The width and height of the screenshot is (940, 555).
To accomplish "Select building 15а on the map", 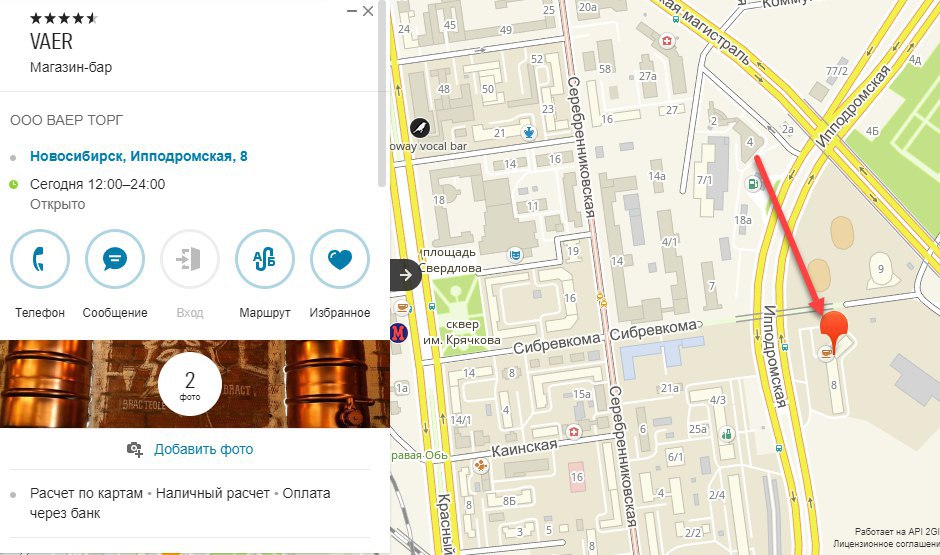I will pos(582,394).
